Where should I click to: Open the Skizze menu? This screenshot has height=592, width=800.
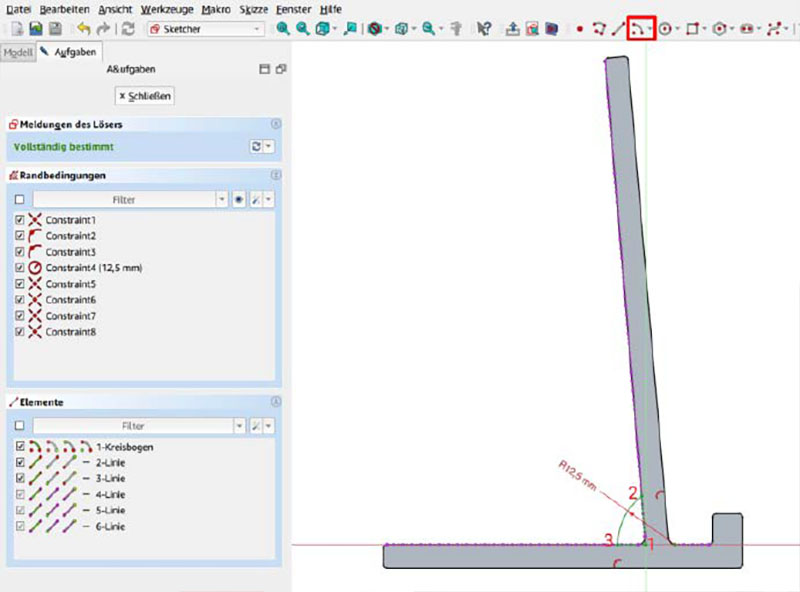[254, 8]
